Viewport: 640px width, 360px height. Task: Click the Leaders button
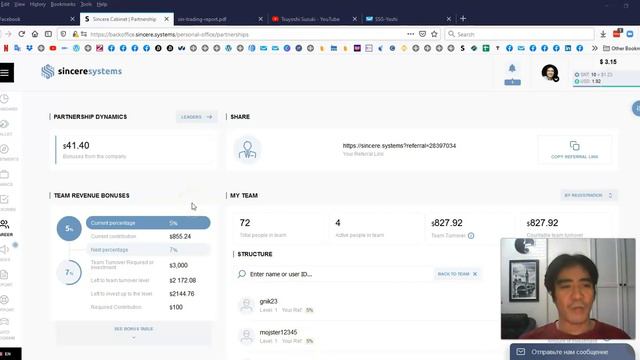click(196, 117)
